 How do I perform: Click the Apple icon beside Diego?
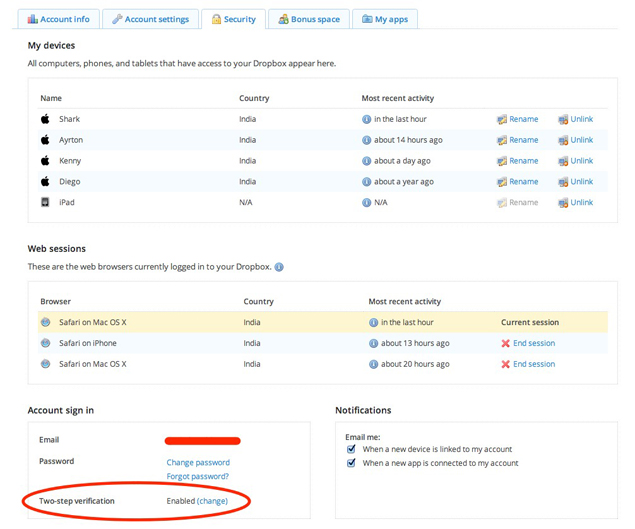[x=45, y=181]
